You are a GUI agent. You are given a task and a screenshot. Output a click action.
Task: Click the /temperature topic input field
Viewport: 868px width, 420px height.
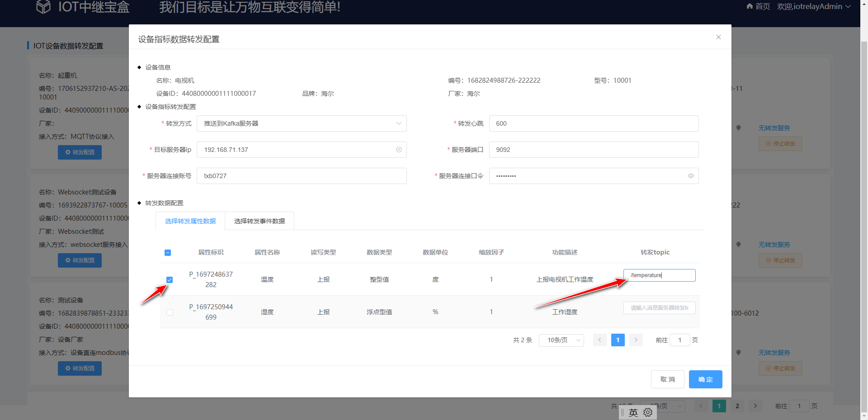coord(659,275)
